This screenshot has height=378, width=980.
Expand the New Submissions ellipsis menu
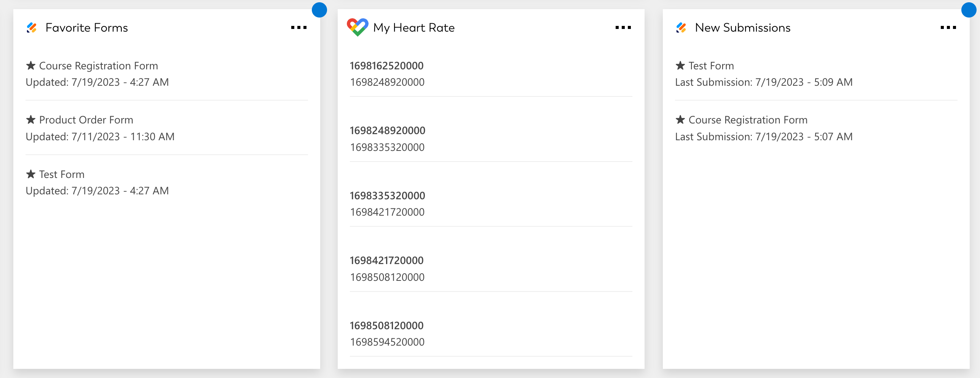pos(948,27)
